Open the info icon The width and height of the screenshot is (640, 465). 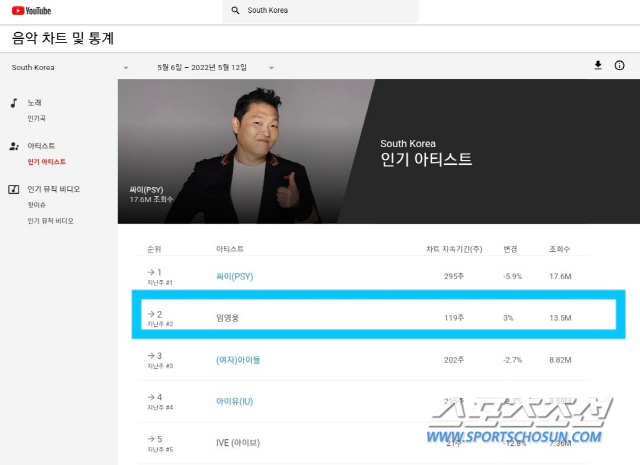[619, 65]
